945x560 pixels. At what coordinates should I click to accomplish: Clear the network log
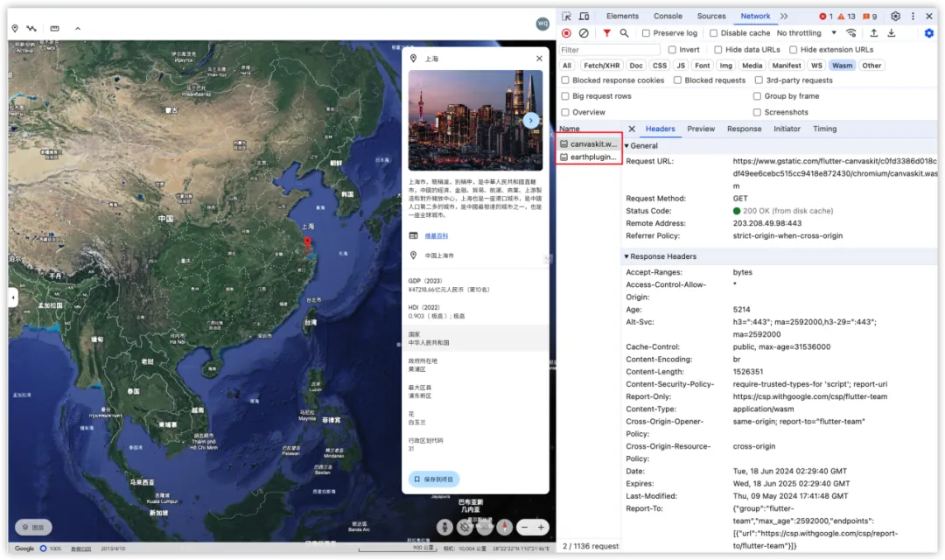pos(584,33)
